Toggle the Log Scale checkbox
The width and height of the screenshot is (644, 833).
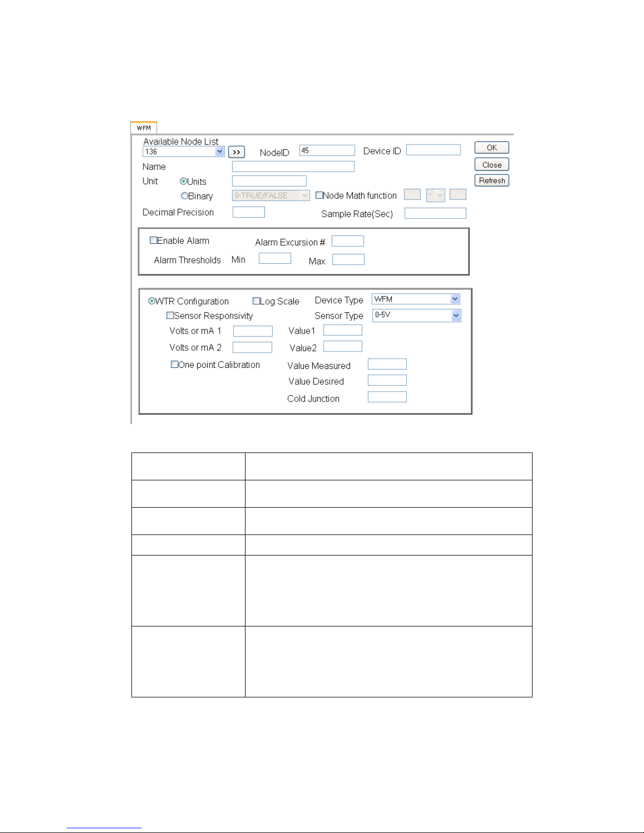click(257, 301)
